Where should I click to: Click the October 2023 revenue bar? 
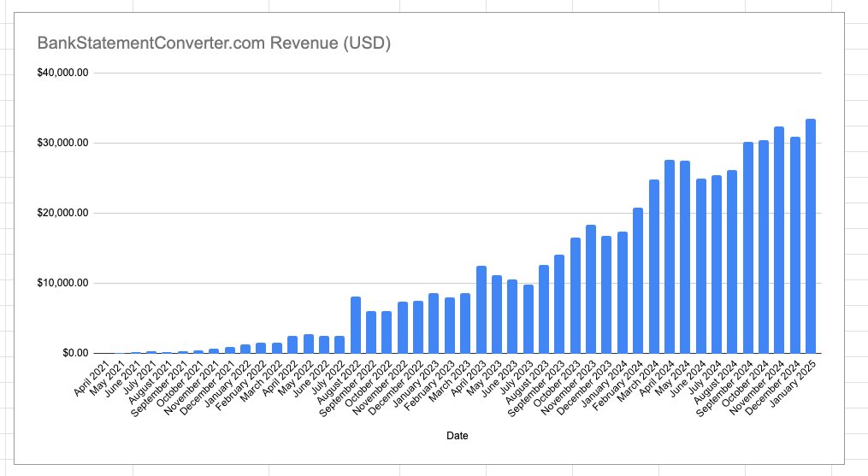576,296
